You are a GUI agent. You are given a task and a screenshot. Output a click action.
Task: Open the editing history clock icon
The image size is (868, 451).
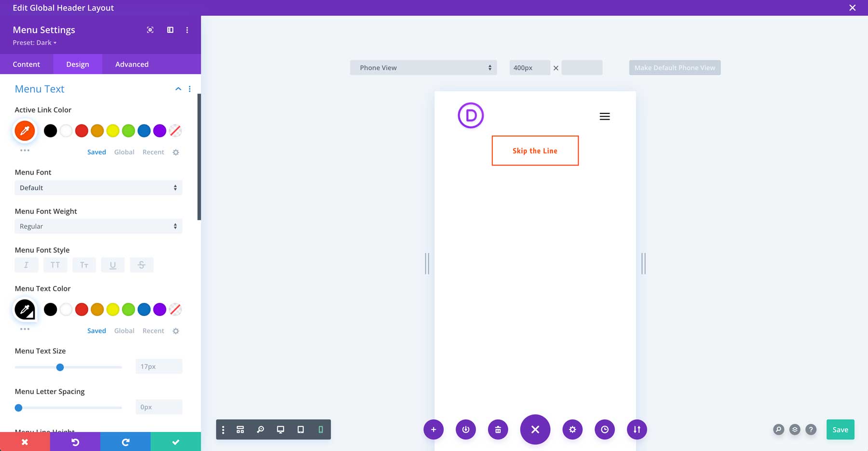pyautogui.click(x=605, y=429)
